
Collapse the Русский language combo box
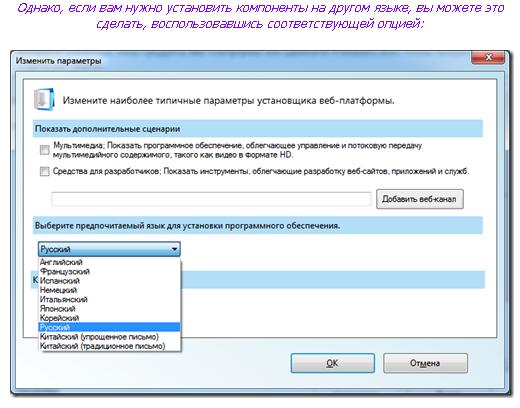click(x=109, y=249)
